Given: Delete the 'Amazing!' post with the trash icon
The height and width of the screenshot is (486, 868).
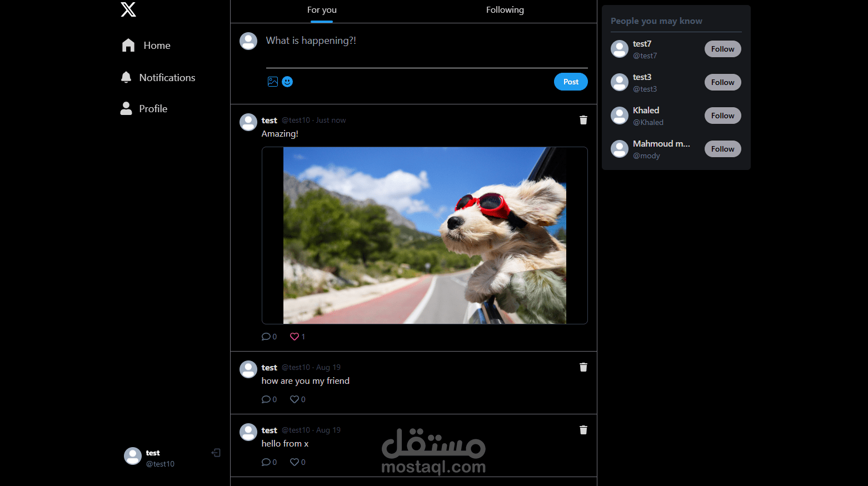Looking at the screenshot, I should (x=583, y=119).
